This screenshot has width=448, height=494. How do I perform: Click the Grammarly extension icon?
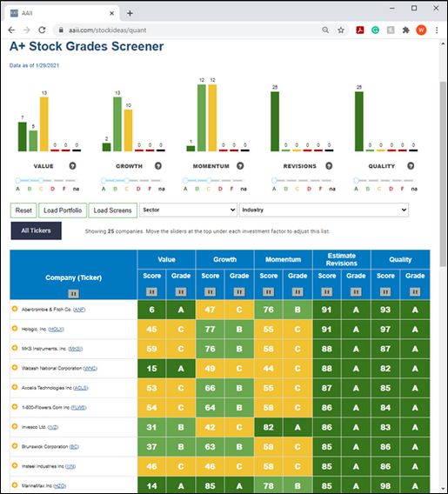click(375, 30)
